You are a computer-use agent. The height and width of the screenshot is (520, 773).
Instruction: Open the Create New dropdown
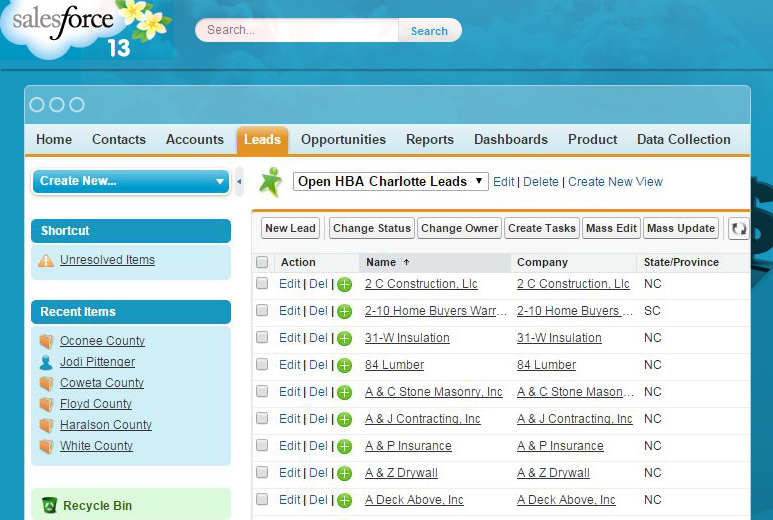tap(131, 181)
